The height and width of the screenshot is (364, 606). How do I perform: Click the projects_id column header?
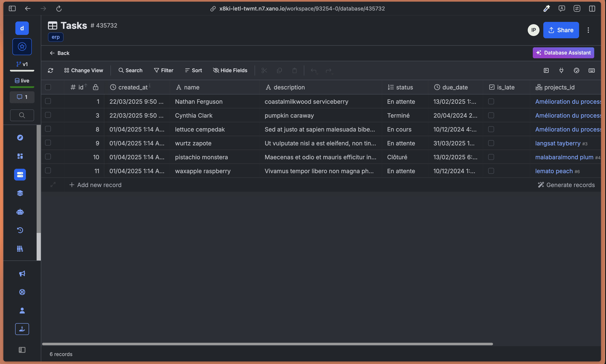click(x=565, y=87)
